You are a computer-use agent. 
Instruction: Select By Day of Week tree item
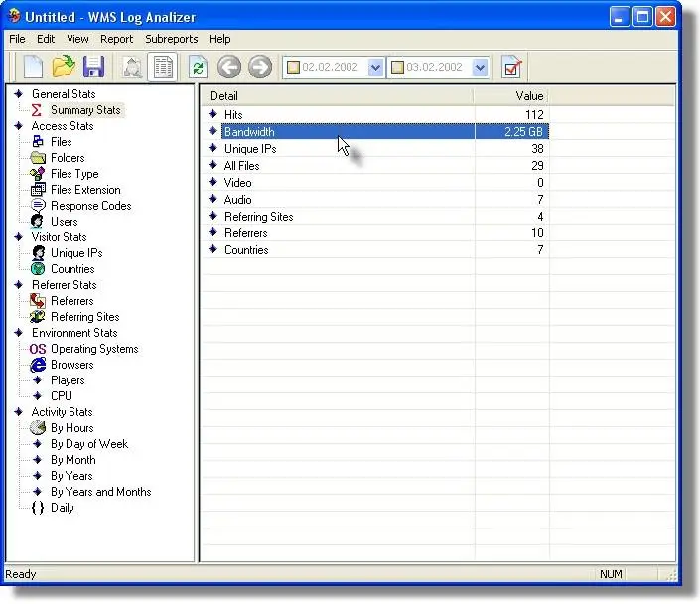(x=89, y=444)
